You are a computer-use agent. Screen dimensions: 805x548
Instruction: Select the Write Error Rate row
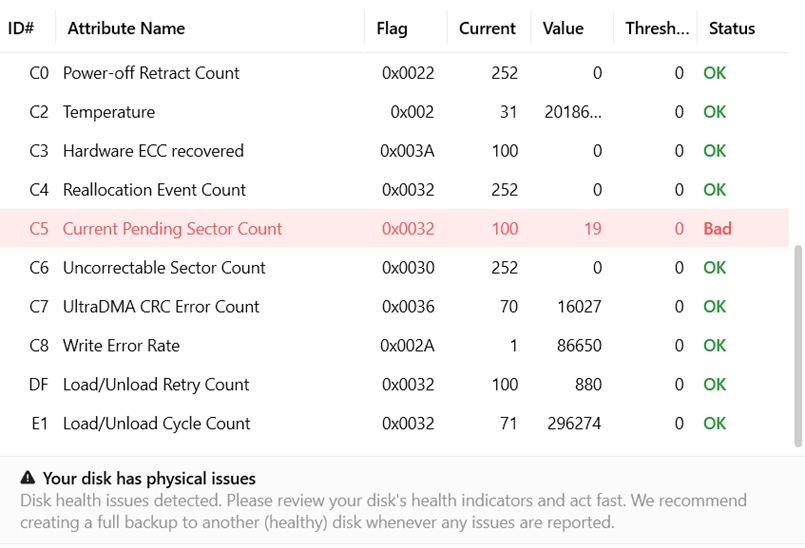tap(394, 345)
